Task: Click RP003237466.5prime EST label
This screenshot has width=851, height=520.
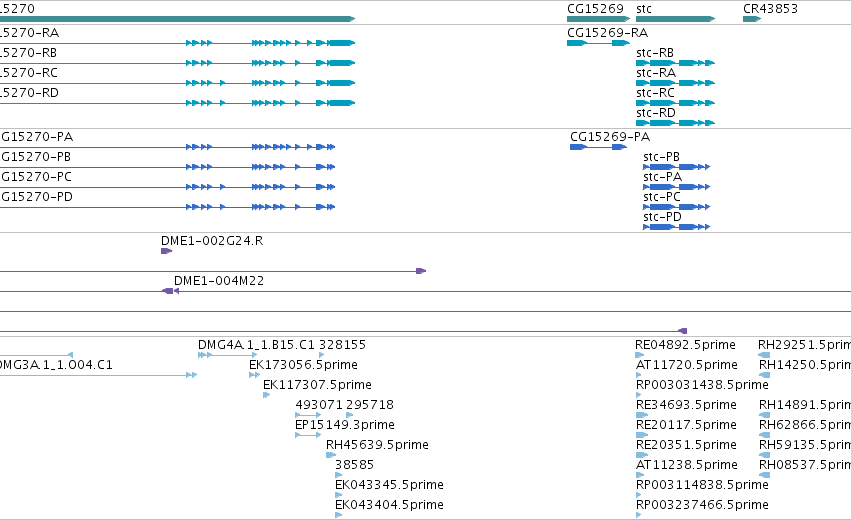Action: (x=702, y=505)
